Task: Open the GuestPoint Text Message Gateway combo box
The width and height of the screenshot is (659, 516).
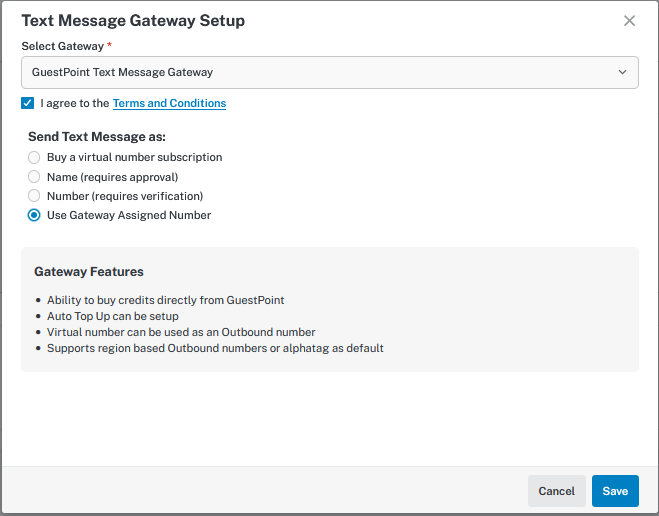Action: click(320, 72)
